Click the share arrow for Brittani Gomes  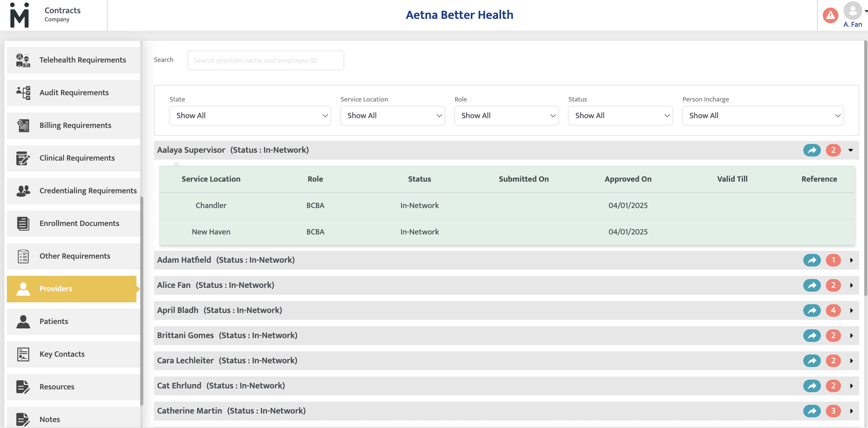(x=812, y=336)
